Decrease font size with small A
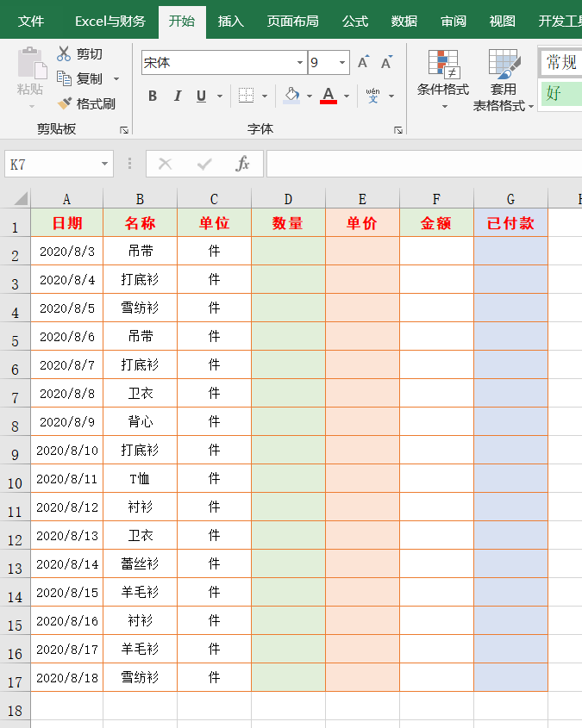The image size is (582, 728). click(386, 62)
